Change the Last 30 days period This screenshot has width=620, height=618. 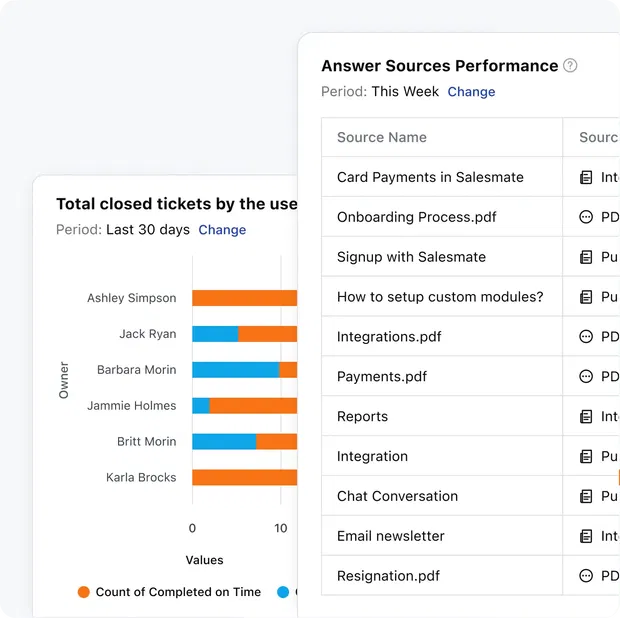[x=222, y=230]
